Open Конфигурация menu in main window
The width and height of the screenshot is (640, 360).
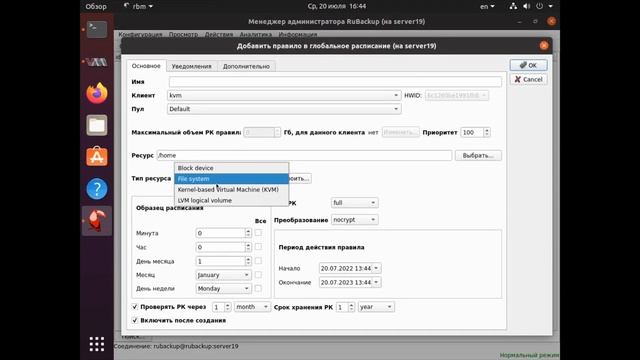(x=140, y=34)
